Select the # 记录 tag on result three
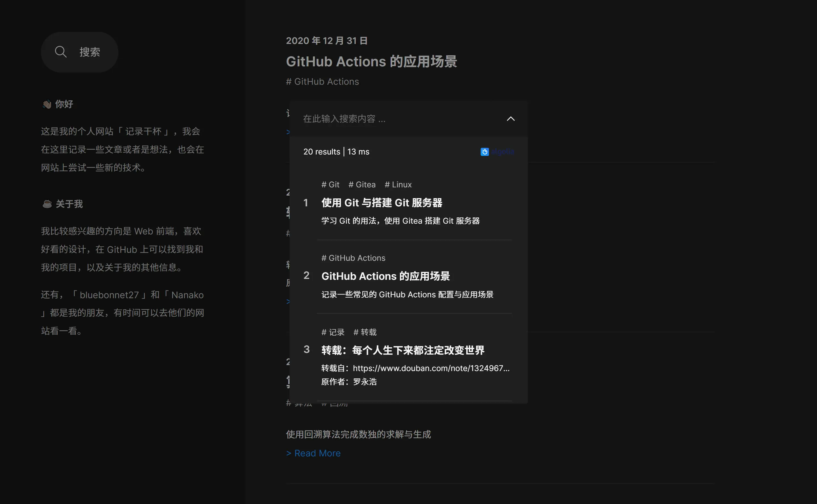The width and height of the screenshot is (817, 504). (332, 332)
